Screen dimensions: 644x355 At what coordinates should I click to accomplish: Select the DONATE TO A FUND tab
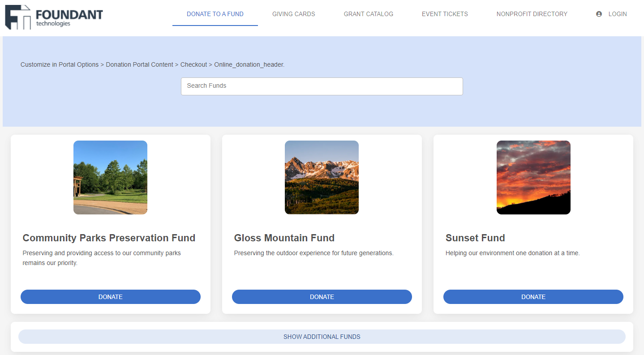(x=215, y=14)
